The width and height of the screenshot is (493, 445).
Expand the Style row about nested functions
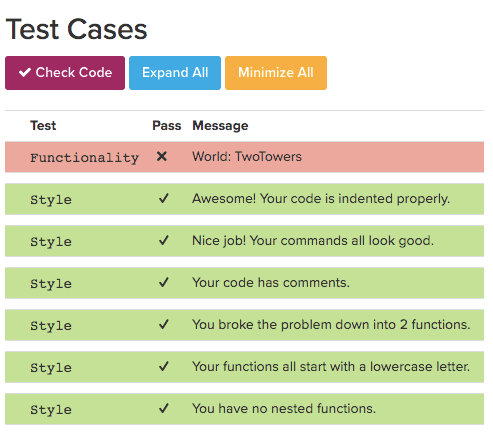pyautogui.click(x=244, y=409)
